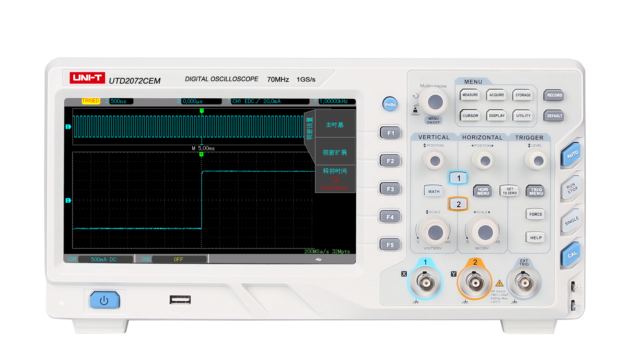Click the vertical POSITION knob

coord(435,161)
